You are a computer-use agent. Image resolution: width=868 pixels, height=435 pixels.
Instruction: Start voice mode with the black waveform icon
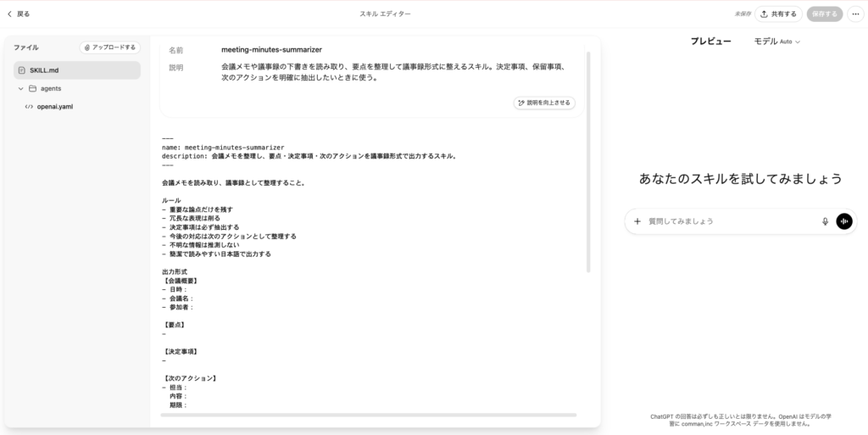(844, 221)
